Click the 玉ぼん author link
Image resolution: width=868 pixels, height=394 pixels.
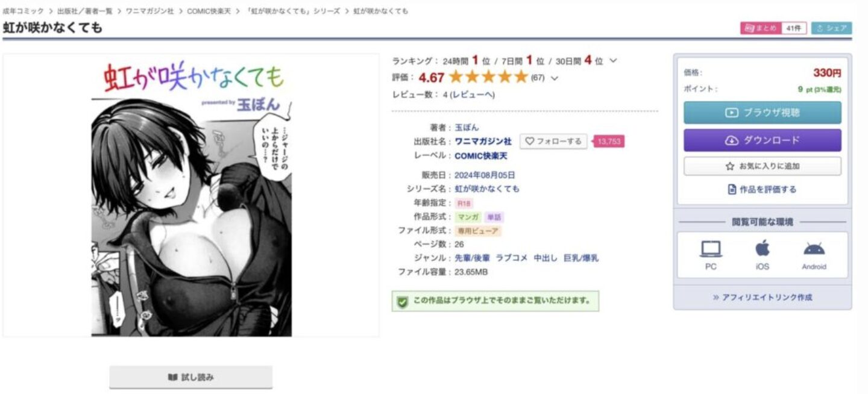467,128
